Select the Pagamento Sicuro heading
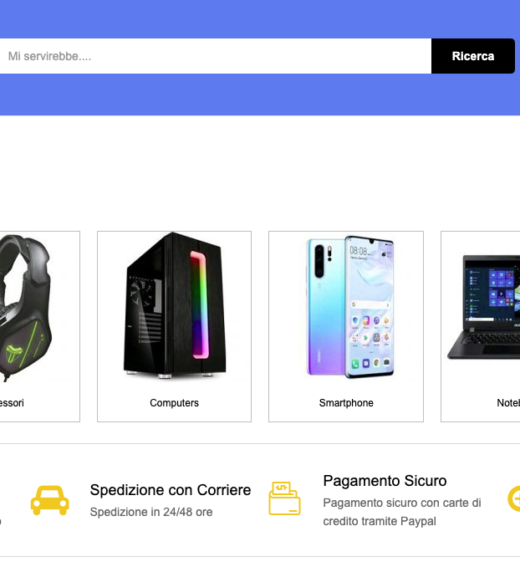Viewport: 520px width, 562px height. click(x=385, y=481)
